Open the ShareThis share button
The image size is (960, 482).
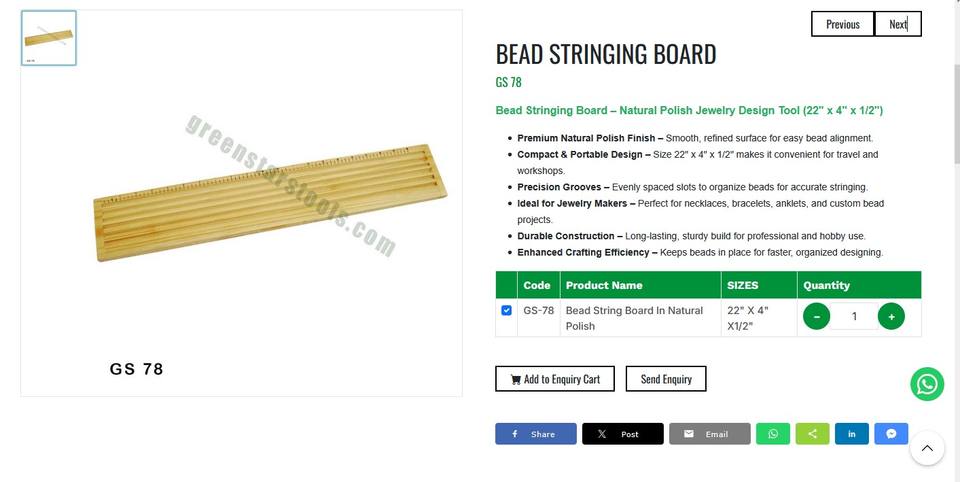[812, 434]
